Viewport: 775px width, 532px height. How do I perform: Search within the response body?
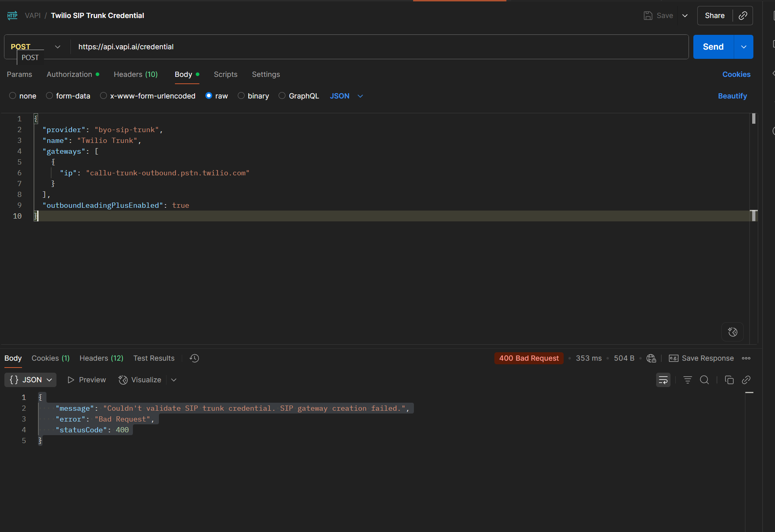[x=705, y=380]
